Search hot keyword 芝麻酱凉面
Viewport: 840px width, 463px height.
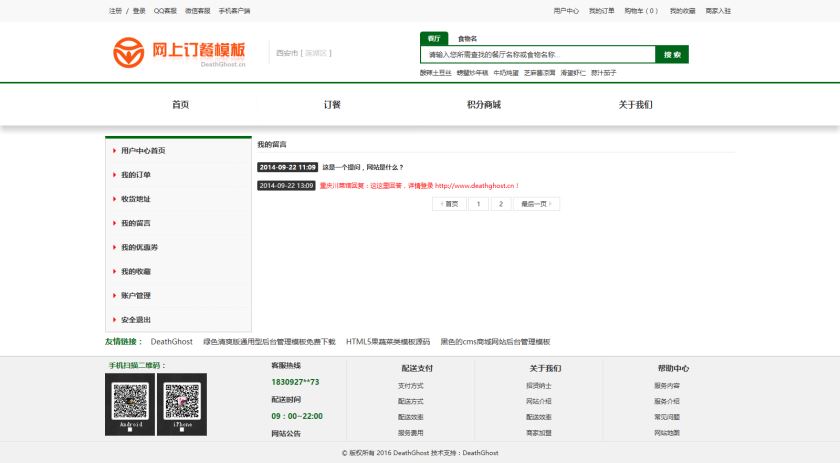(x=539, y=73)
